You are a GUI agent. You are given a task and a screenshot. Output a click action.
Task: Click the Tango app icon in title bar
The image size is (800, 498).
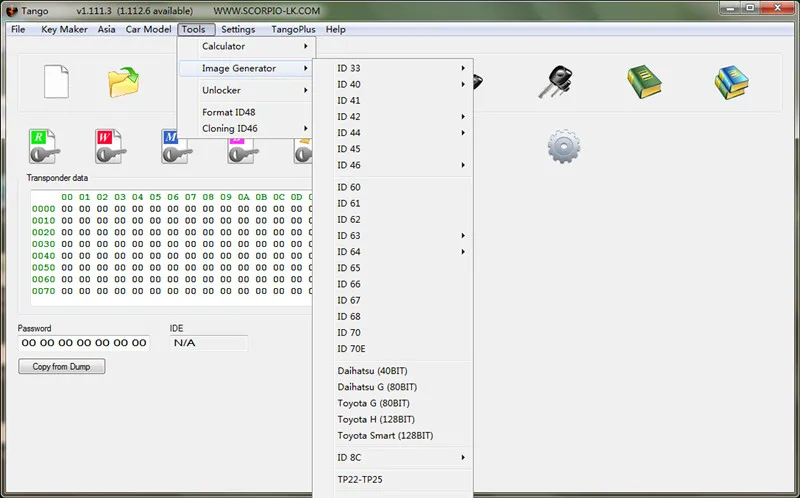tap(11, 11)
